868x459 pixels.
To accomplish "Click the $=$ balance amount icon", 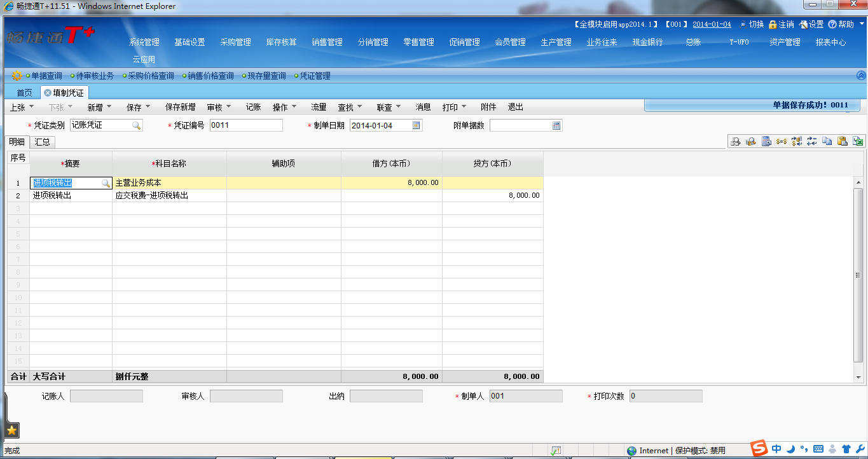I will click(782, 142).
